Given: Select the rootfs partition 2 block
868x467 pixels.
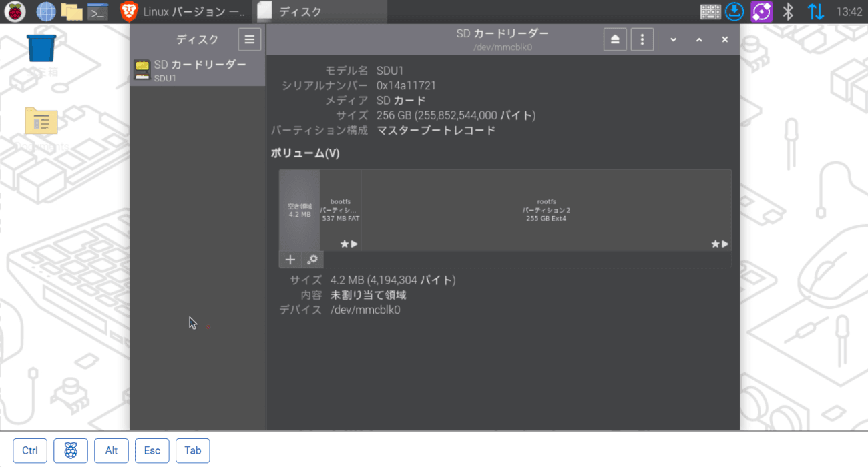Looking at the screenshot, I should click(x=546, y=210).
